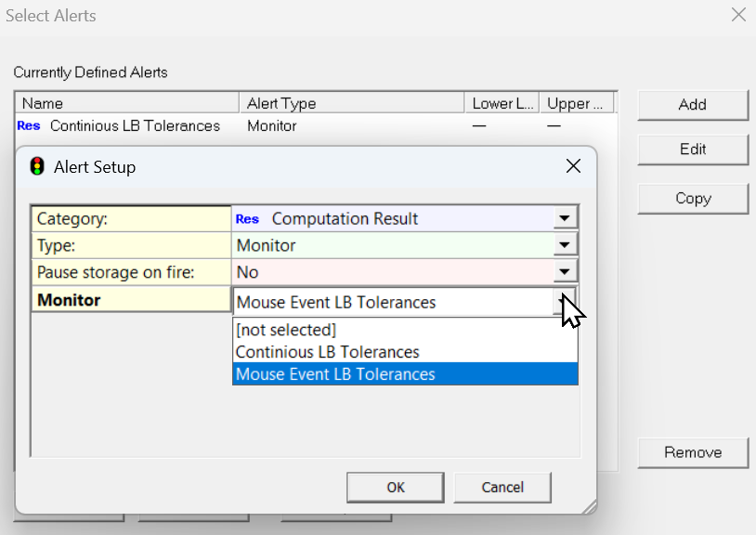Screen dimensions: 756x535
Task: Click the Res icon in Category field
Action: (x=247, y=219)
